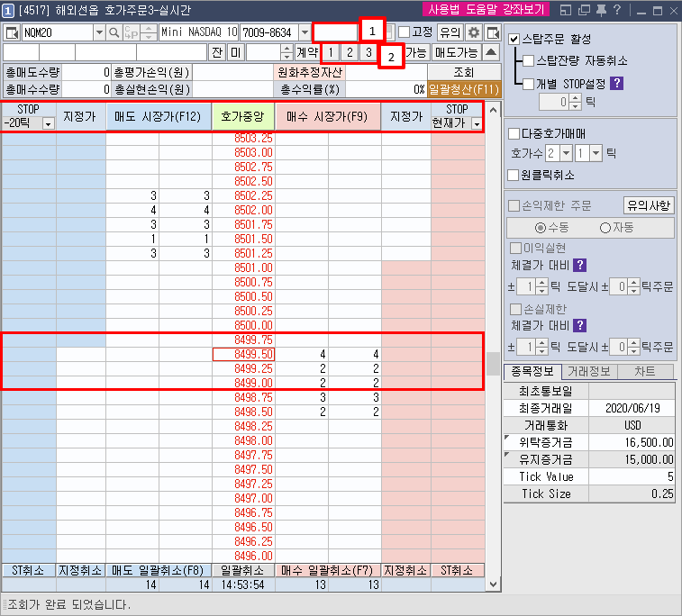Click the 미 button

(x=235, y=52)
